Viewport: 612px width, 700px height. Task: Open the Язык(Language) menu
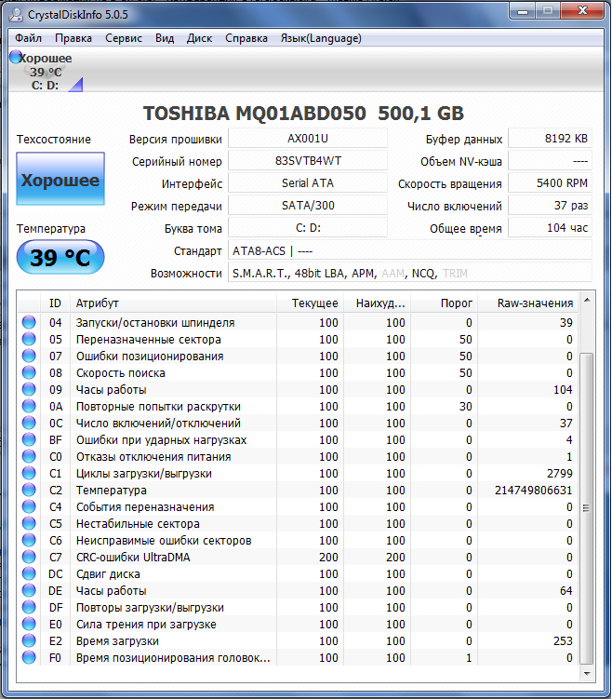coord(321,38)
